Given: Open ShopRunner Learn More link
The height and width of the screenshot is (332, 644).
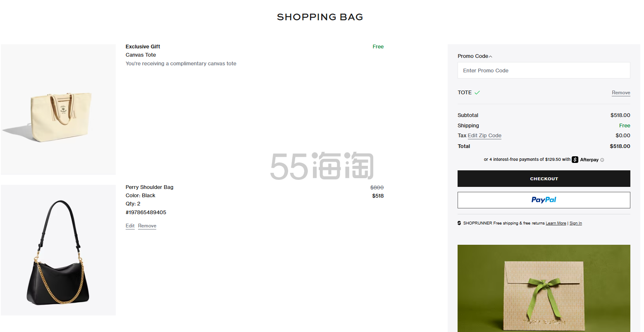Looking at the screenshot, I should coord(556,223).
